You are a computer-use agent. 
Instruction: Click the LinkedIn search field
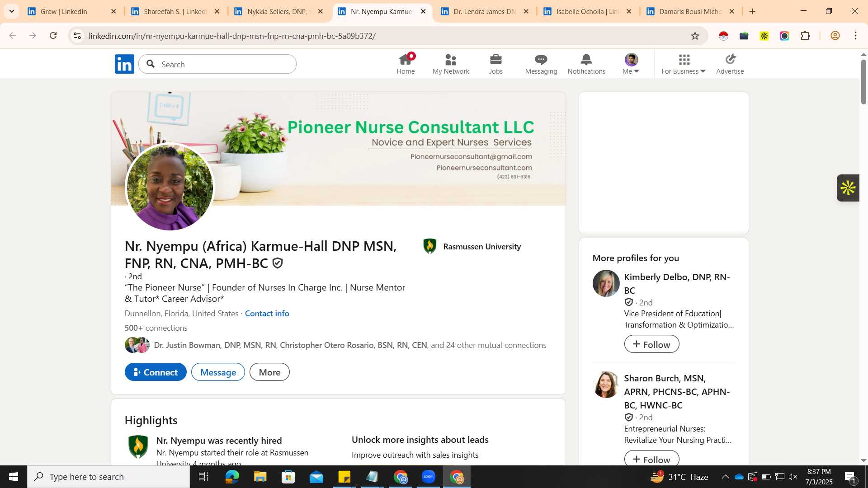click(217, 64)
